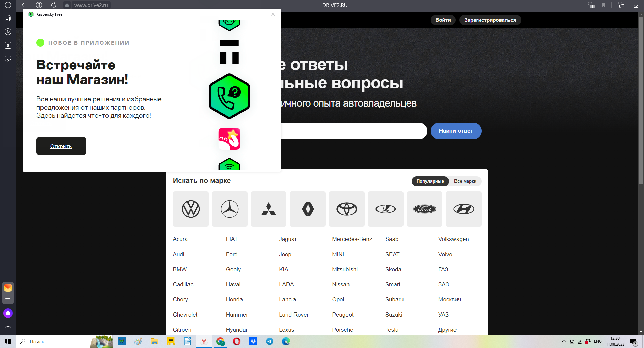Open the Volvo brand link
The height and width of the screenshot is (348, 644).
445,254
